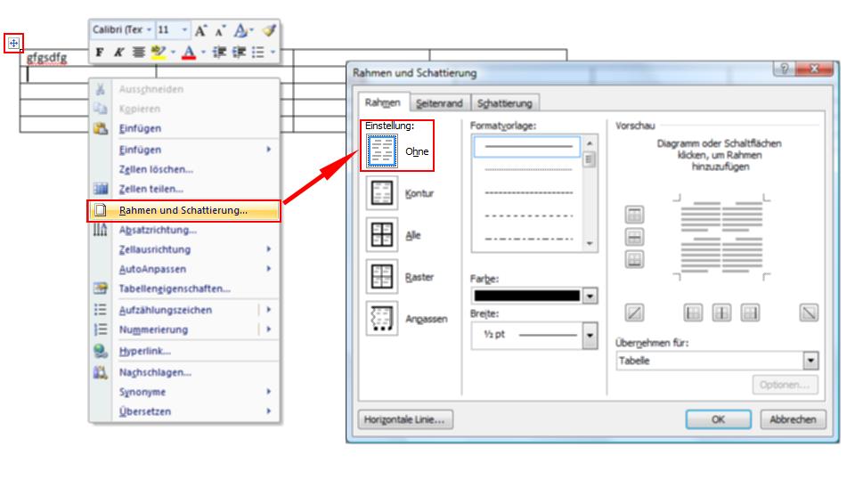Expand the Zellausrichtung submenu
The width and height of the screenshot is (863, 504).
pyautogui.click(x=269, y=249)
